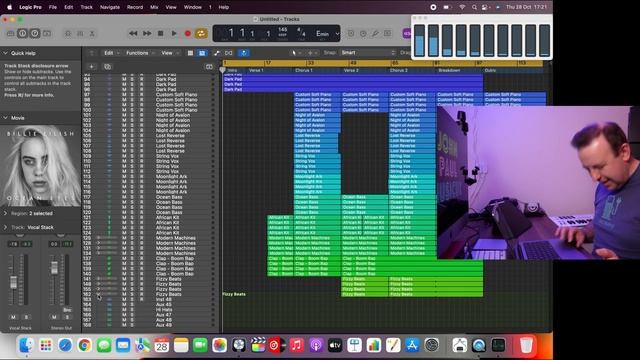The image size is (640, 360).
Task: Open the tracks area Edit menu
Action: pyautogui.click(x=111, y=53)
